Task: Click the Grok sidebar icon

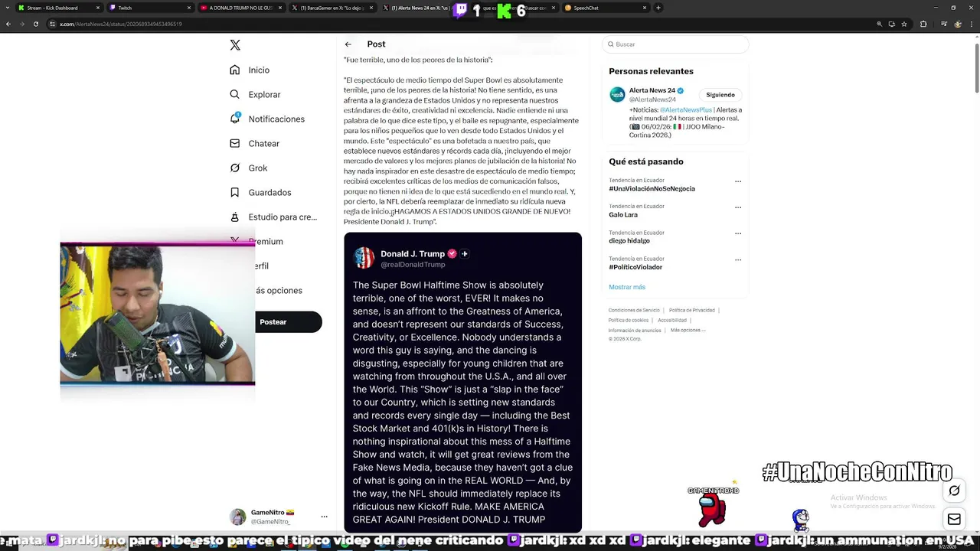Action: [235, 168]
